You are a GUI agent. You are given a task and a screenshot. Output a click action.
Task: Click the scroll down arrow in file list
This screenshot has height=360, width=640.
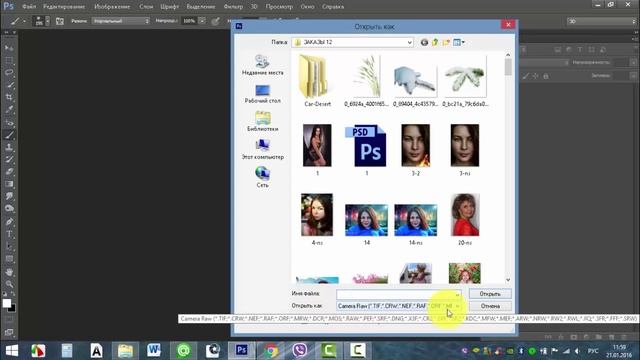(508, 280)
